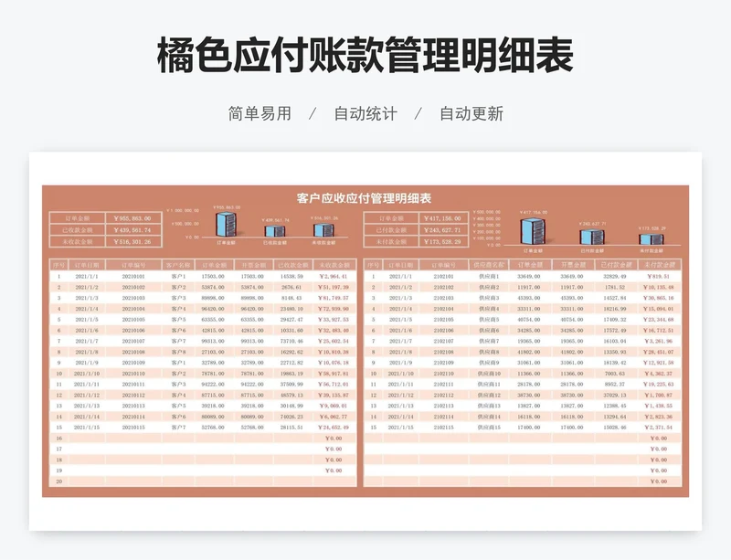The height and width of the screenshot is (560, 731).
Task: Click the supplier cell 供应商5
Action: (x=489, y=320)
